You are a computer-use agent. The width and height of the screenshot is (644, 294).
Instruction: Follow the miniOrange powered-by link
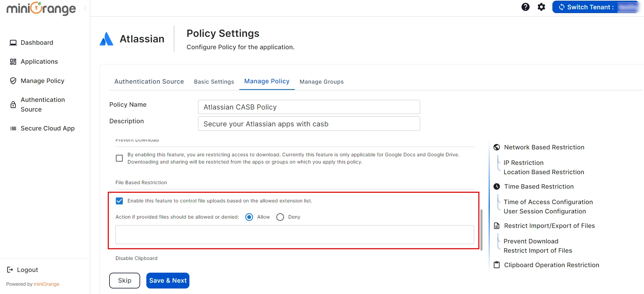46,284
